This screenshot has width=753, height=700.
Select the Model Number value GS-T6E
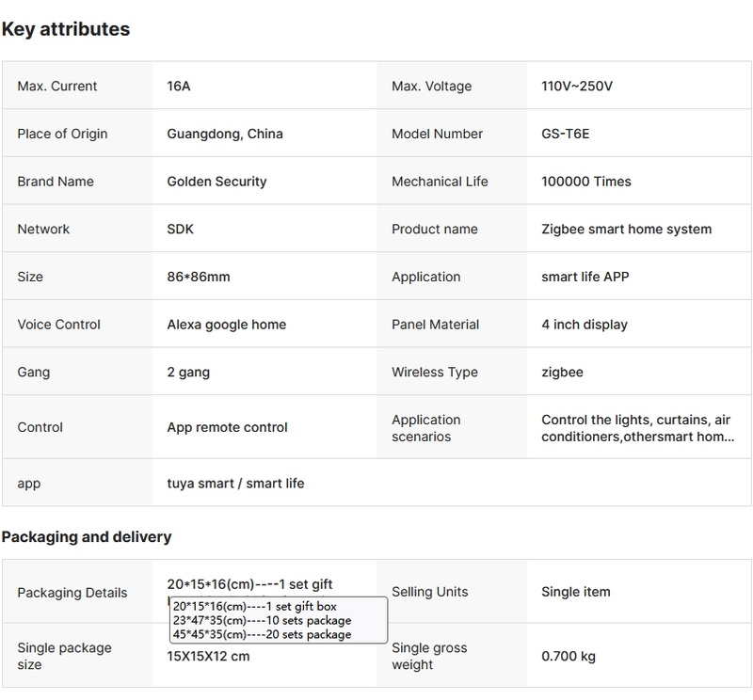tap(565, 134)
